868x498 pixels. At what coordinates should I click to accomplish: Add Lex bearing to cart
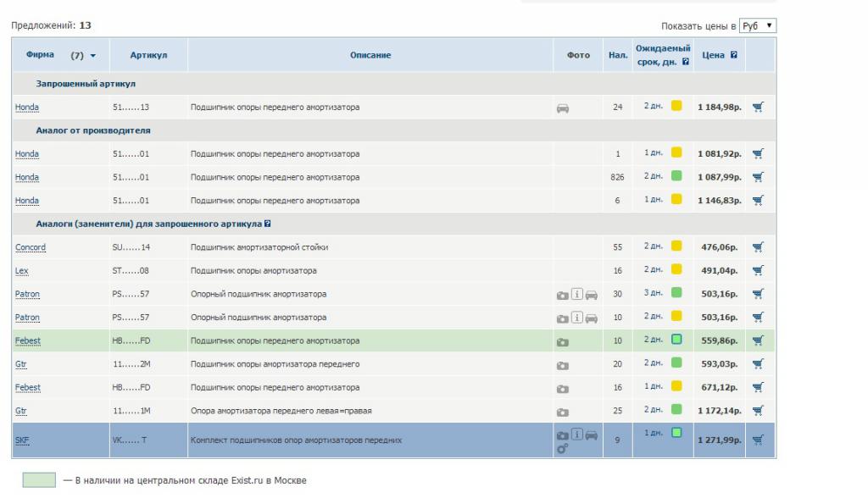[x=757, y=270]
